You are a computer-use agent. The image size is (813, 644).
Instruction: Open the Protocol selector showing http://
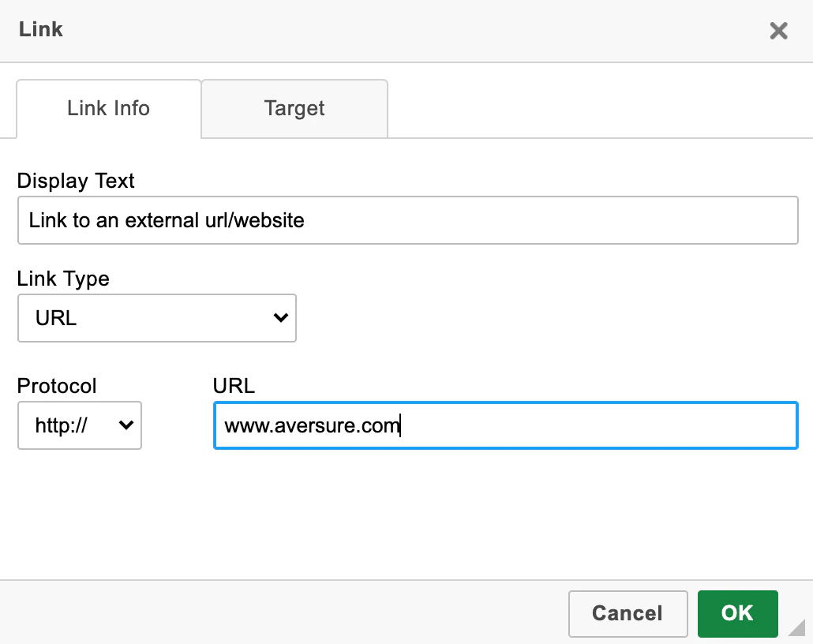click(79, 425)
